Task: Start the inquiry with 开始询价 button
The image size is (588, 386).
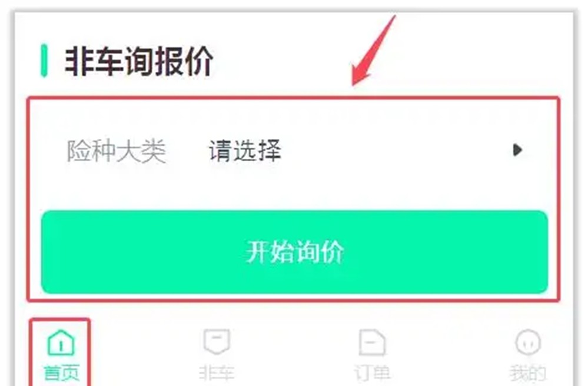Action: [x=294, y=252]
